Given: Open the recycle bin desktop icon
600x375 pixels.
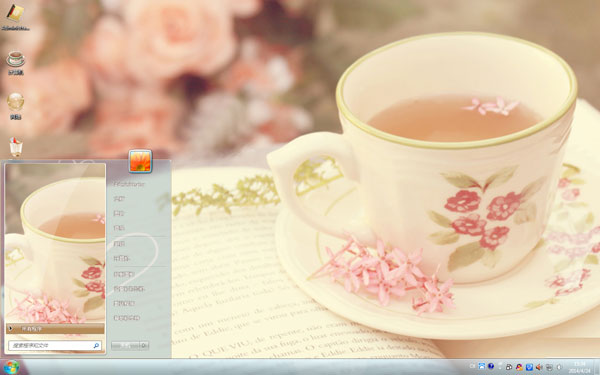Looking at the screenshot, I should 15,147.
